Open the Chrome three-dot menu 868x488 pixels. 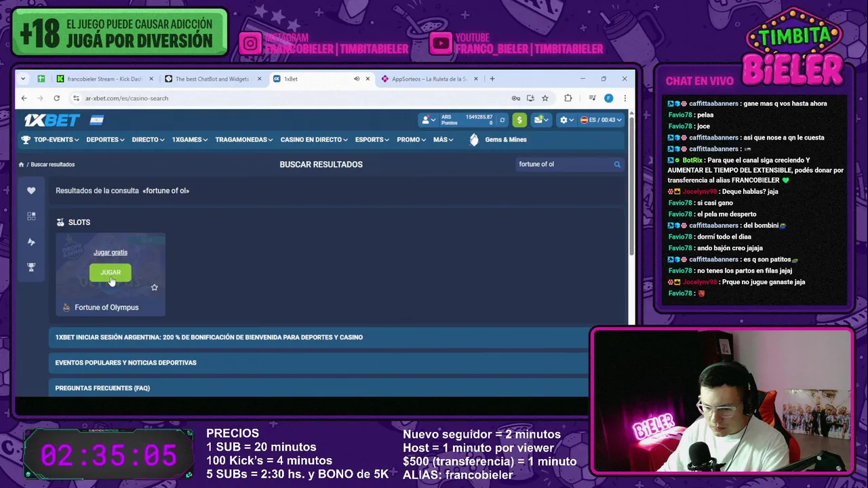(x=625, y=98)
